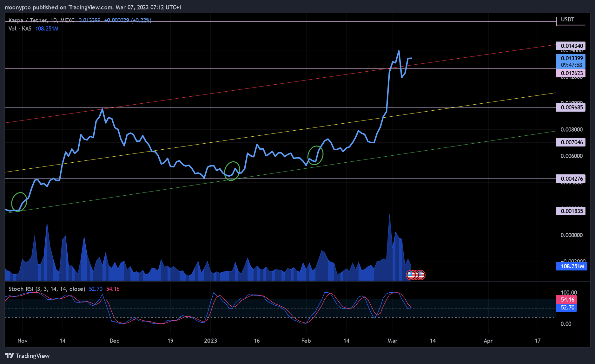
Task: Click the 0.006000 price axis tick
Action: [x=572, y=156]
